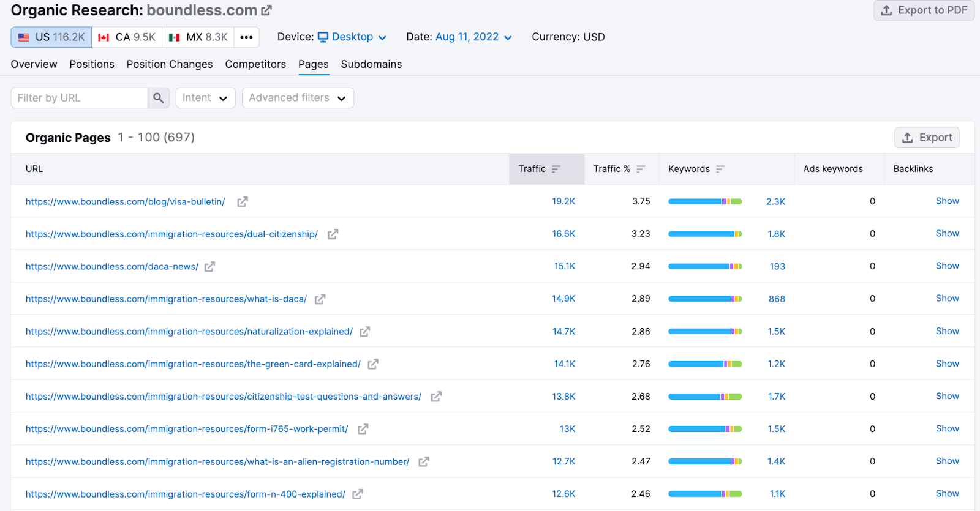Click the URL column header
The image size is (980, 511).
34,169
